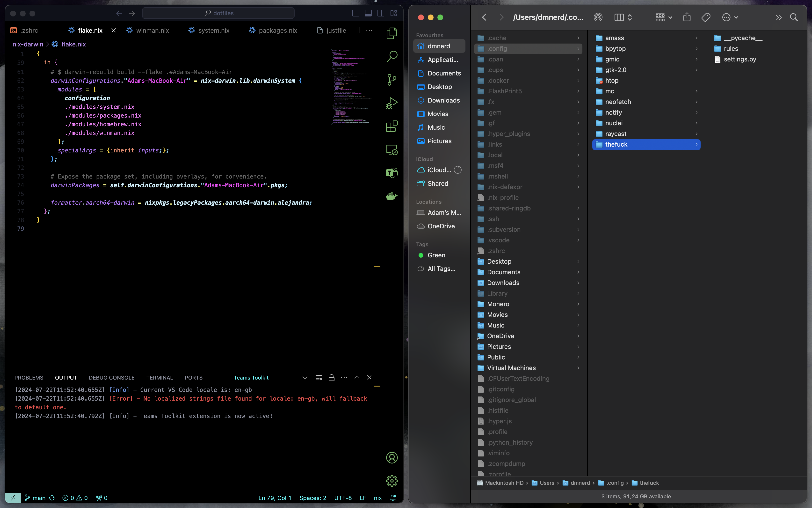This screenshot has height=508, width=812.
Task: Open the DEBUG CONSOLE panel tab
Action: pos(111,378)
